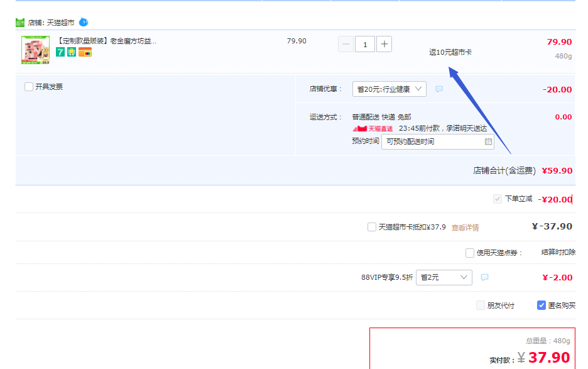Click the Tmall supermarket store logo icon
Viewport: 588px width, 369px height.
click(x=20, y=23)
